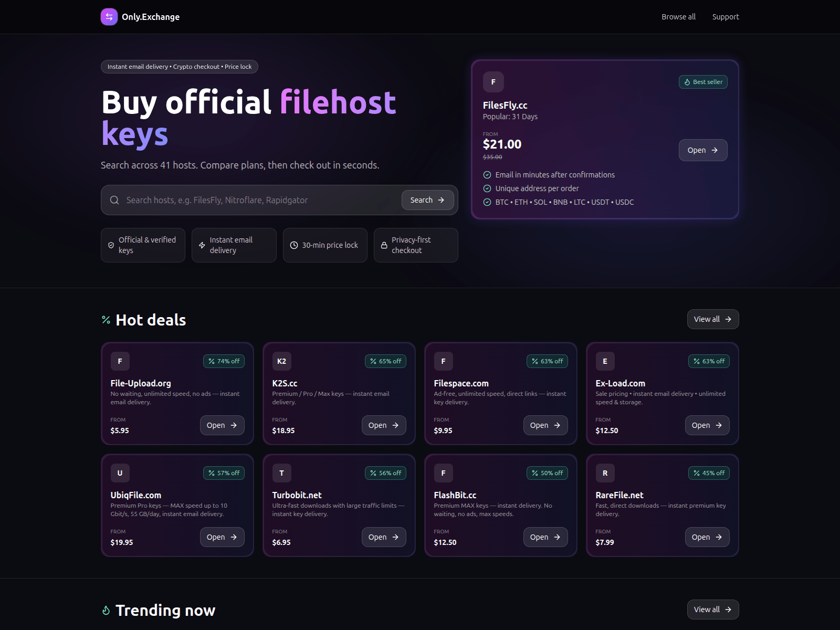Open the File-Upload.org deal
The width and height of the screenshot is (840, 630).
coord(222,425)
